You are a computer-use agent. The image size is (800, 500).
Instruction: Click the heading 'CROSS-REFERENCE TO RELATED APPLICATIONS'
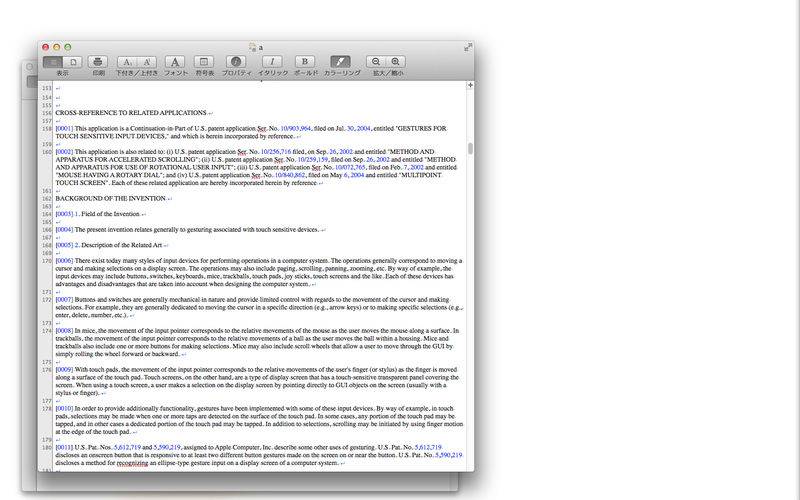[x=131, y=113]
